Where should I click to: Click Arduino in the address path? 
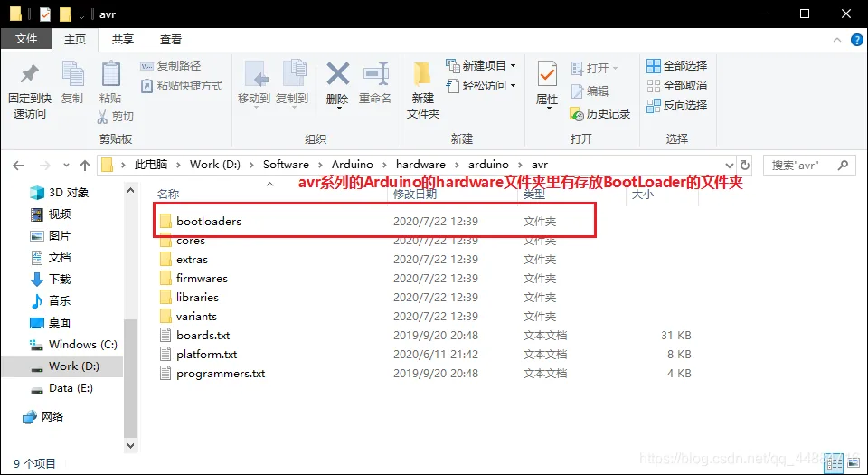352,165
